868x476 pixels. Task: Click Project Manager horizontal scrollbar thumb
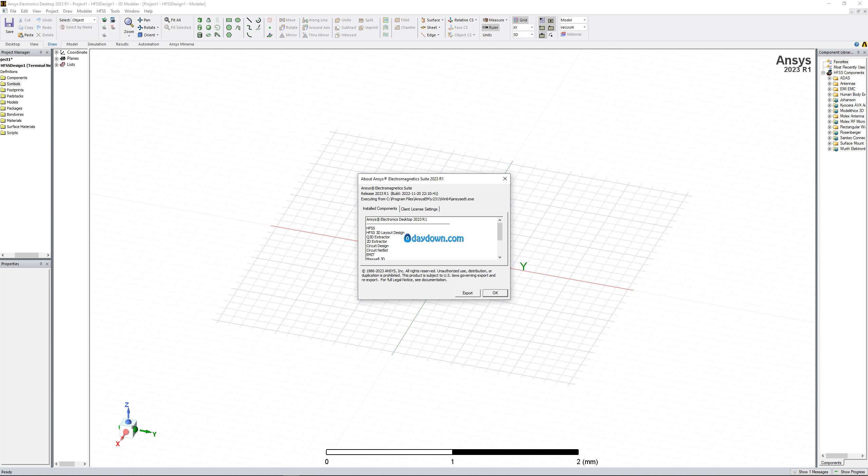[26, 255]
